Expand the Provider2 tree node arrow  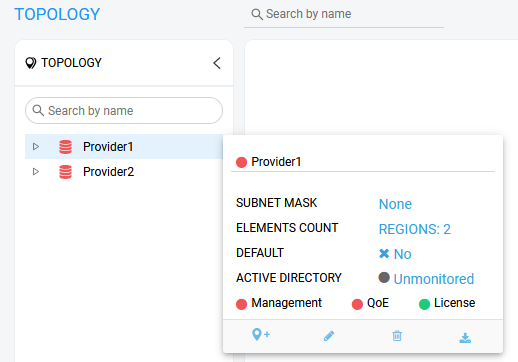[36, 171]
